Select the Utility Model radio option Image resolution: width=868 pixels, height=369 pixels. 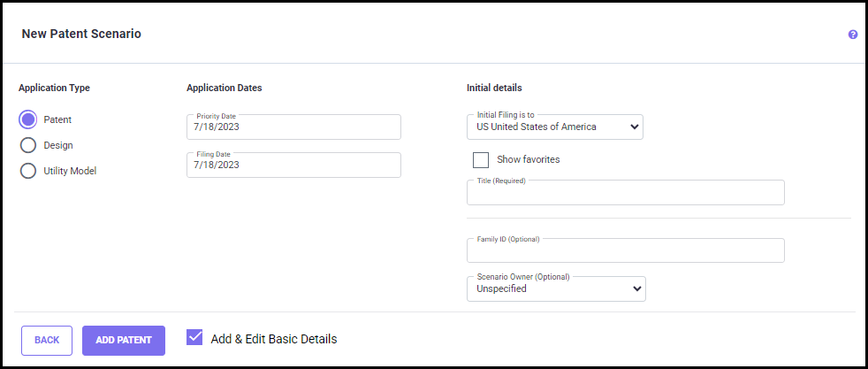pyautogui.click(x=28, y=171)
